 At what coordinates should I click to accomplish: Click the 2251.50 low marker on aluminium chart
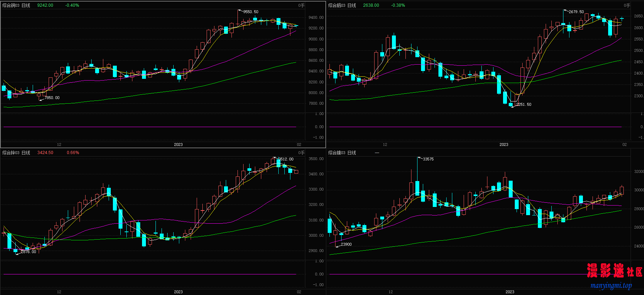point(524,104)
